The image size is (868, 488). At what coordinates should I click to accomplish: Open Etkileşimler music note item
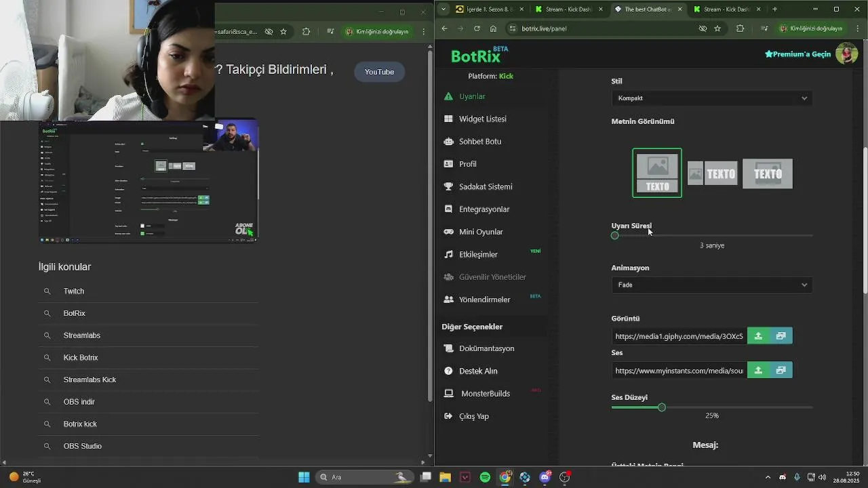coord(478,254)
